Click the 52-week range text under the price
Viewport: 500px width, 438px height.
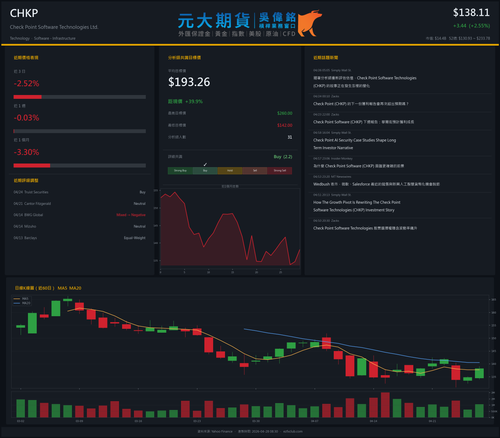point(469,38)
